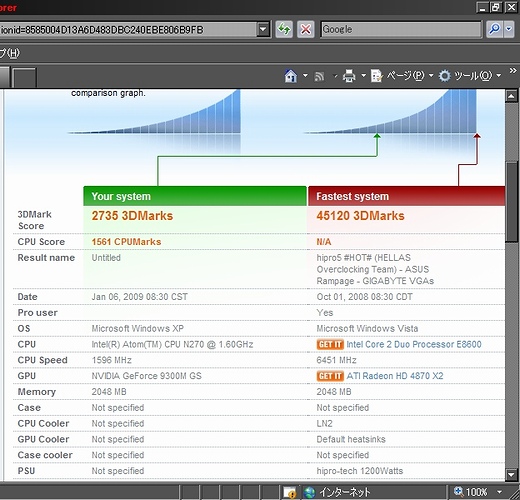Click the Print icon
Screen dimensions: 520x500
(x=349, y=76)
